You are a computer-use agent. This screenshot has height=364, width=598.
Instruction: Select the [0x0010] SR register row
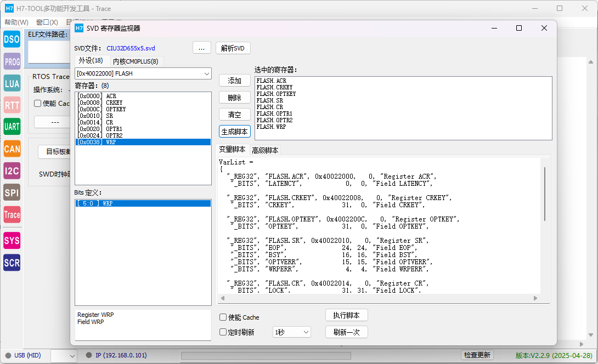pos(143,116)
